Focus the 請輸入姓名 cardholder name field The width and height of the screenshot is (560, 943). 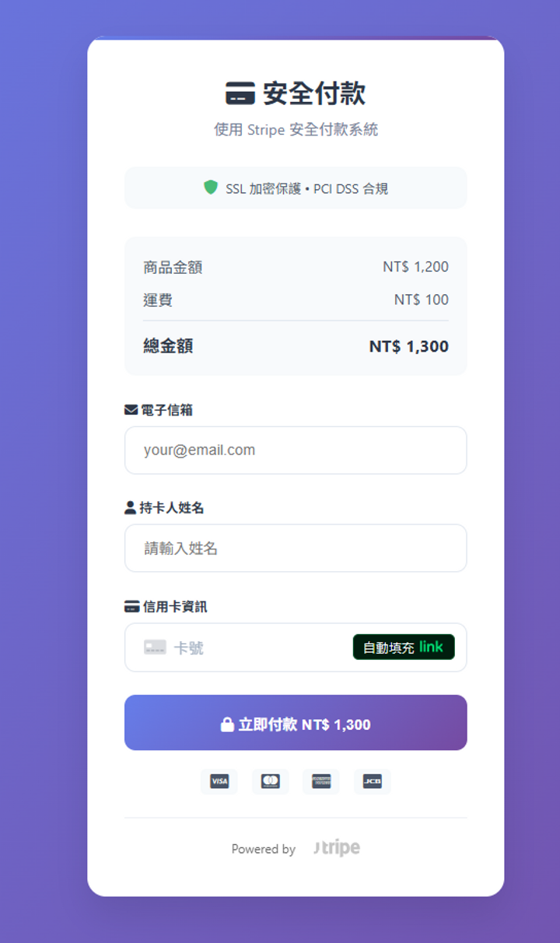pos(296,548)
